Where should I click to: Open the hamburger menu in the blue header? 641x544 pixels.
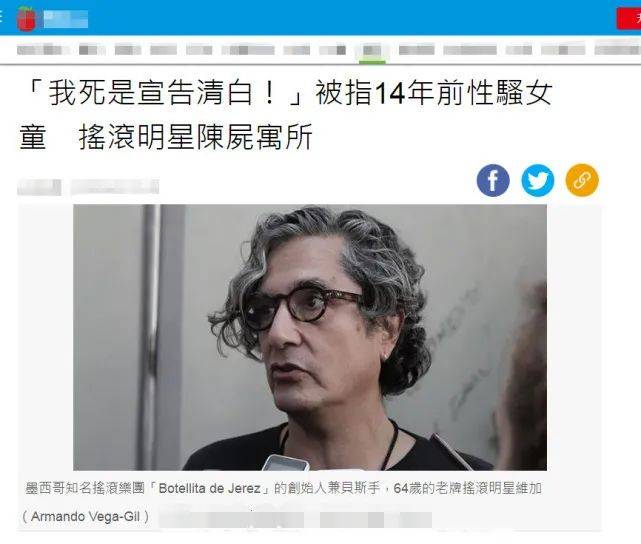pos(1,17)
